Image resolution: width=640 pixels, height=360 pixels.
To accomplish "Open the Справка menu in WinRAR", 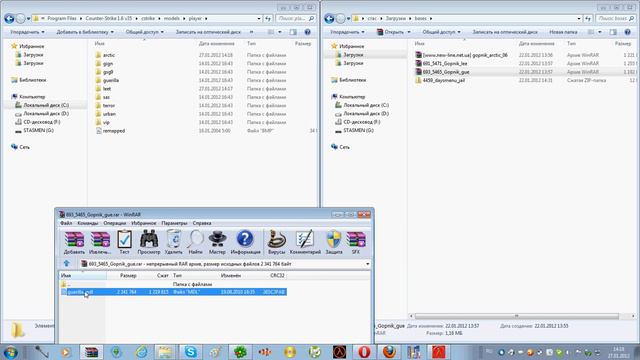I will click(202, 223).
